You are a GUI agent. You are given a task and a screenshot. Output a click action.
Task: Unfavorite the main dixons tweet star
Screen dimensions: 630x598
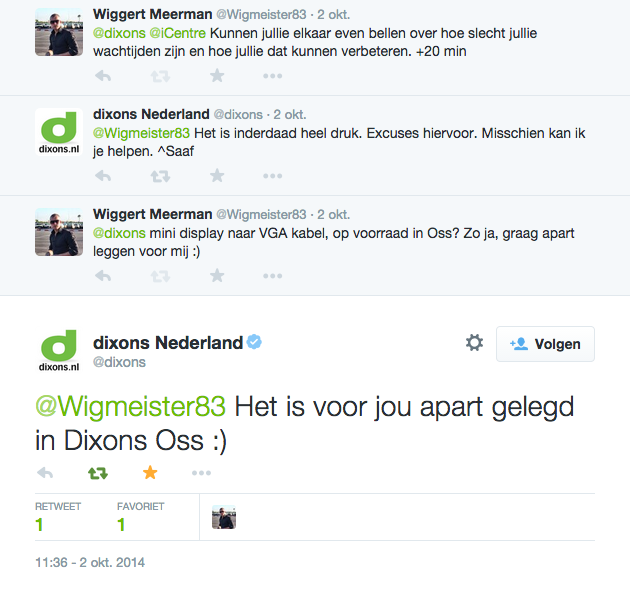coord(150,473)
